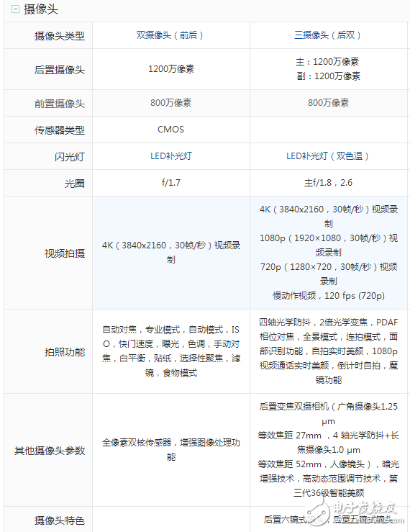Screen dimensions: 410x532
Task: Select the 传感器类型 row label
Action: tap(60, 130)
